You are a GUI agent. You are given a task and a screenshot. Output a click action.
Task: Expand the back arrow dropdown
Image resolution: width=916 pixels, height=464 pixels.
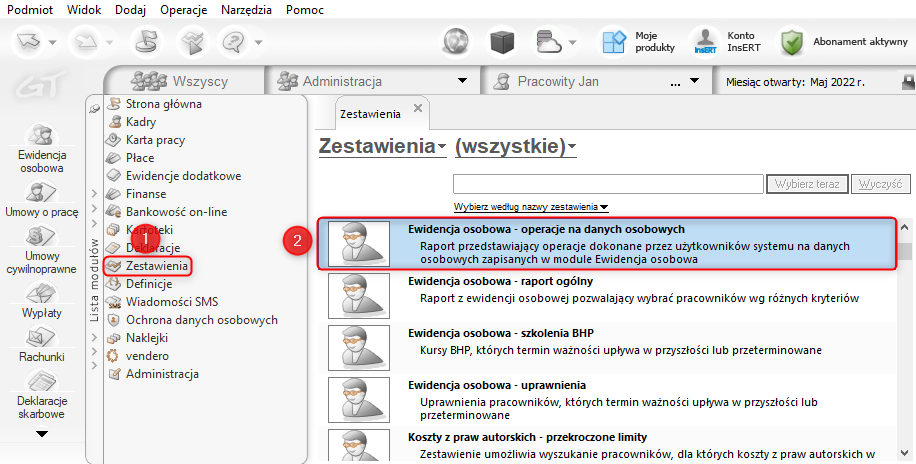53,43
